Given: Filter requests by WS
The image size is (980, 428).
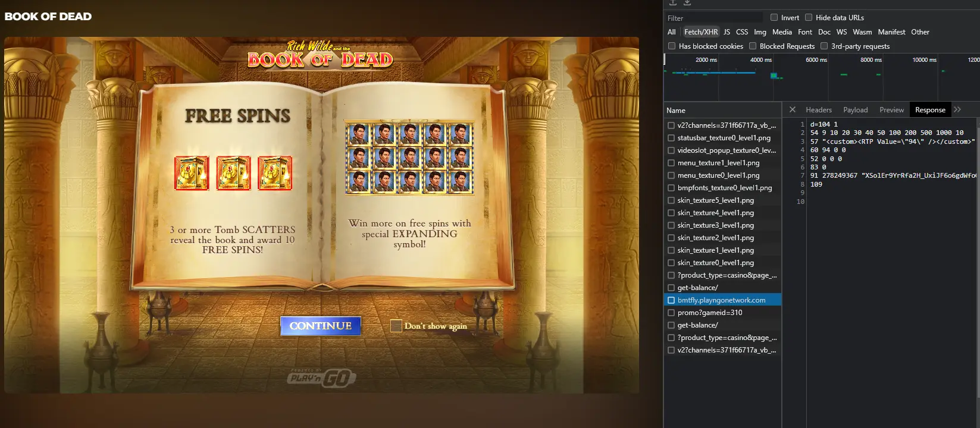Looking at the screenshot, I should (841, 32).
